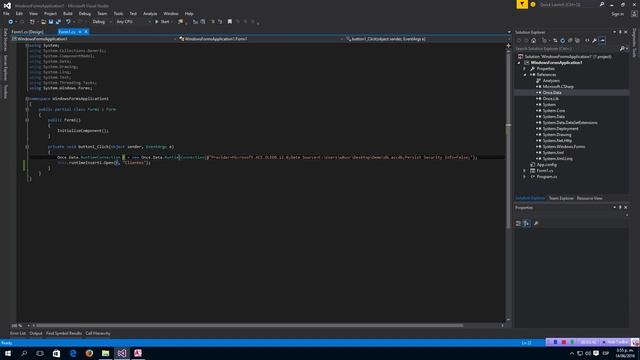The height and width of the screenshot is (360, 640).
Task: Open the Analyze menu
Action: [x=150, y=13]
